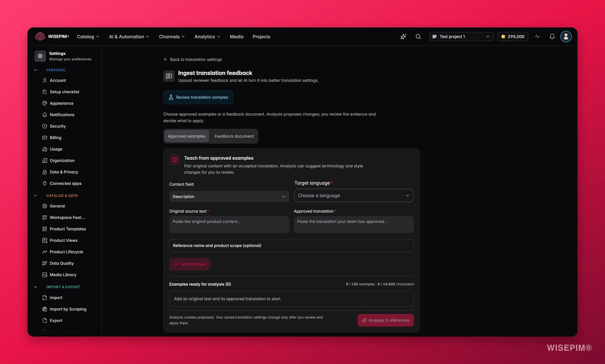Expand the AI & Automation menu
Screen dimensions: 605x364
click(129, 37)
